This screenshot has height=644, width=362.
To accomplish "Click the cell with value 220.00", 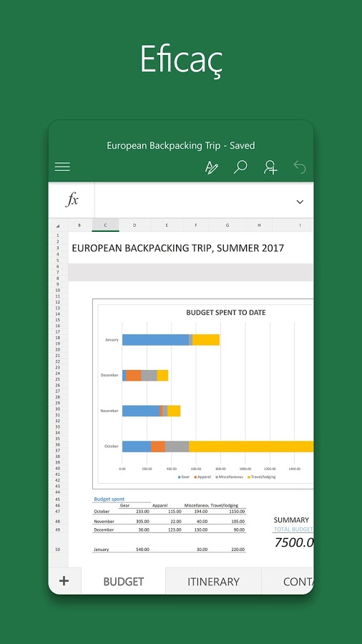I will click(238, 550).
